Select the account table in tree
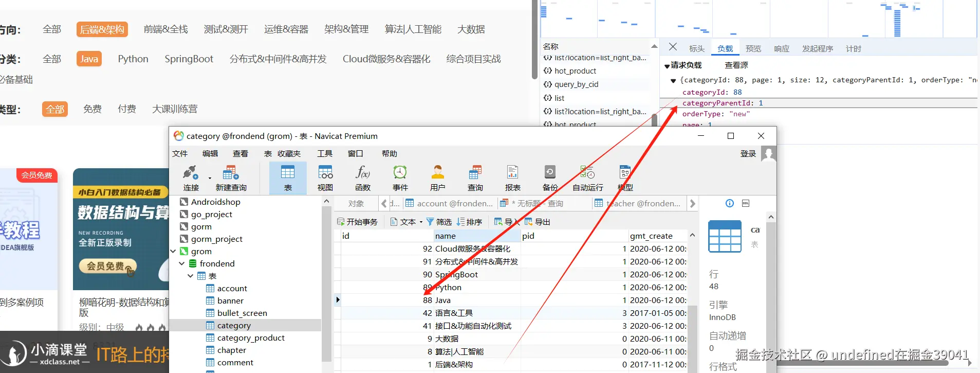Image resolution: width=980 pixels, height=373 pixels. tap(232, 289)
